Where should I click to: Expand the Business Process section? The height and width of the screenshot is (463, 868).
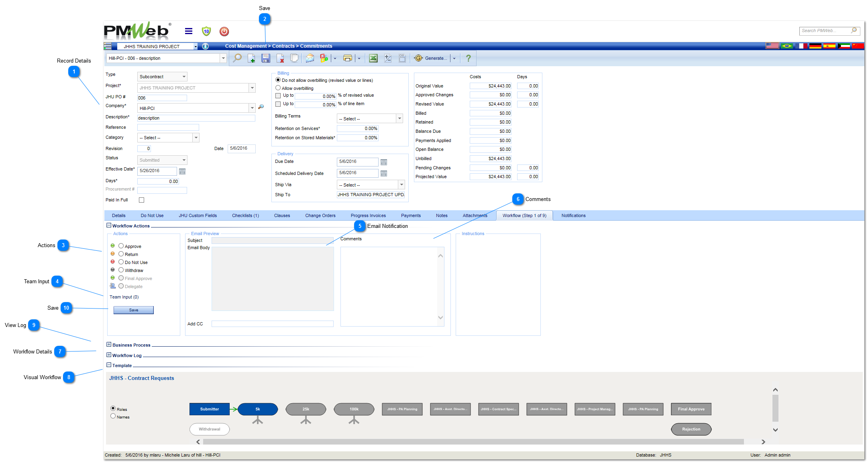tap(109, 345)
